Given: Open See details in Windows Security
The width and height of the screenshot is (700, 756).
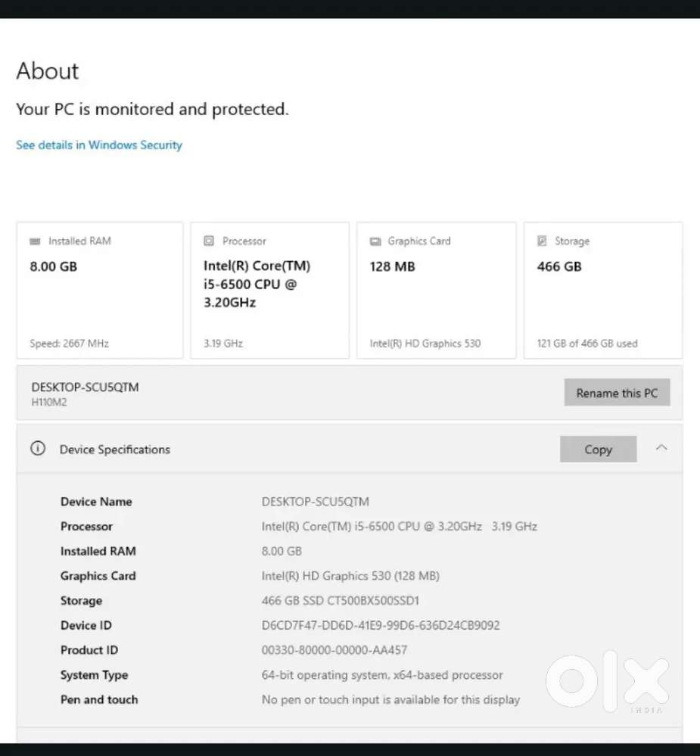Looking at the screenshot, I should click(x=99, y=145).
